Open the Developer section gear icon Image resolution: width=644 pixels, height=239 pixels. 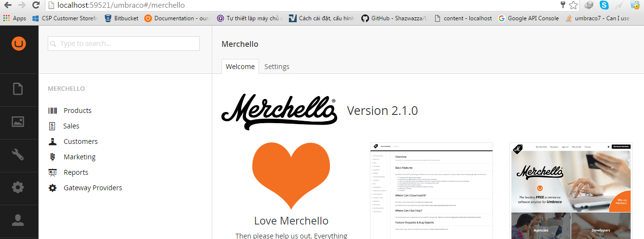tap(18, 187)
